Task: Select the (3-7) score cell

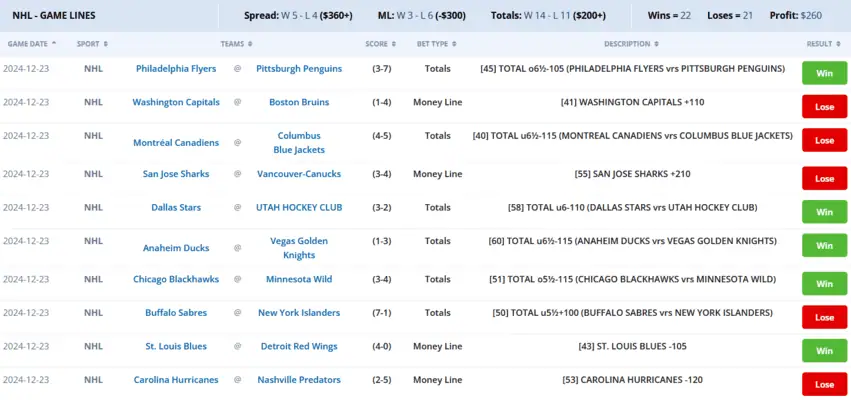Action: [x=382, y=69]
